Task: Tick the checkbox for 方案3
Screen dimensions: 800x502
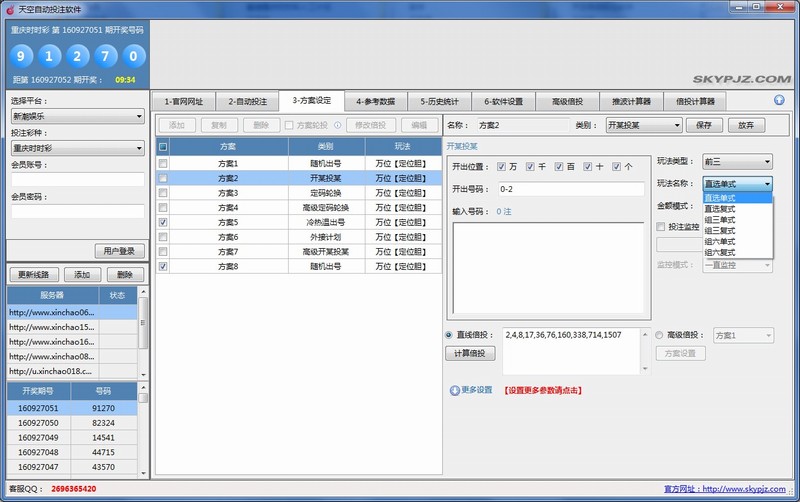Action: pyautogui.click(x=163, y=192)
